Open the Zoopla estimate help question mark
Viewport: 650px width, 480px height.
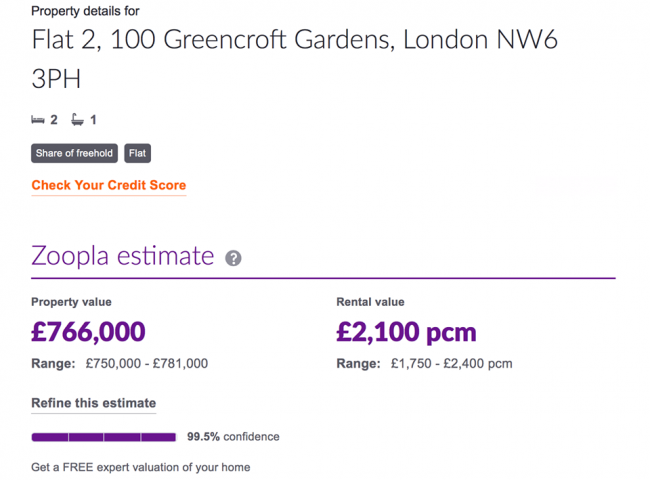tap(233, 258)
